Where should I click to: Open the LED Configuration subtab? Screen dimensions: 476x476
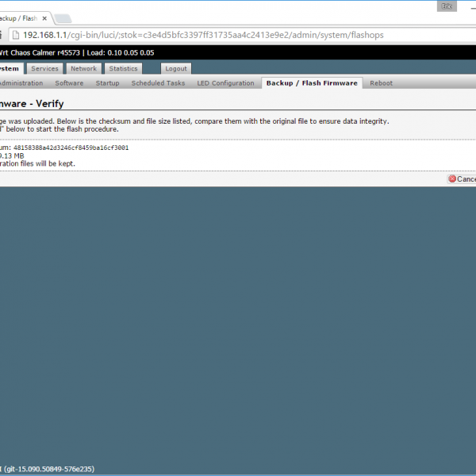click(225, 83)
